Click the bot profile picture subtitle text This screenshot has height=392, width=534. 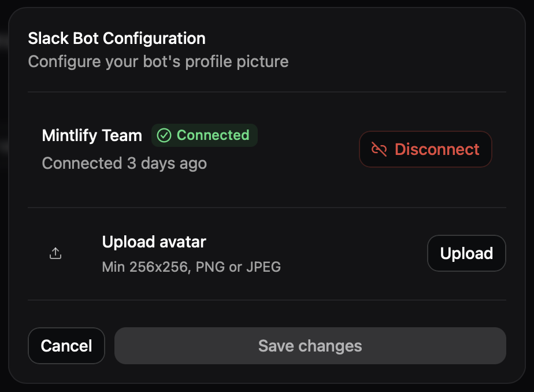point(158,61)
